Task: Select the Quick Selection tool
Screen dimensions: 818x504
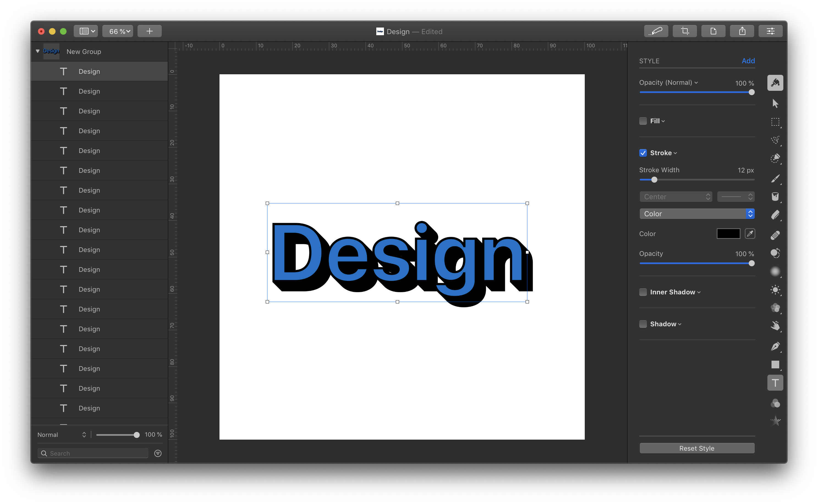Action: coord(775,140)
